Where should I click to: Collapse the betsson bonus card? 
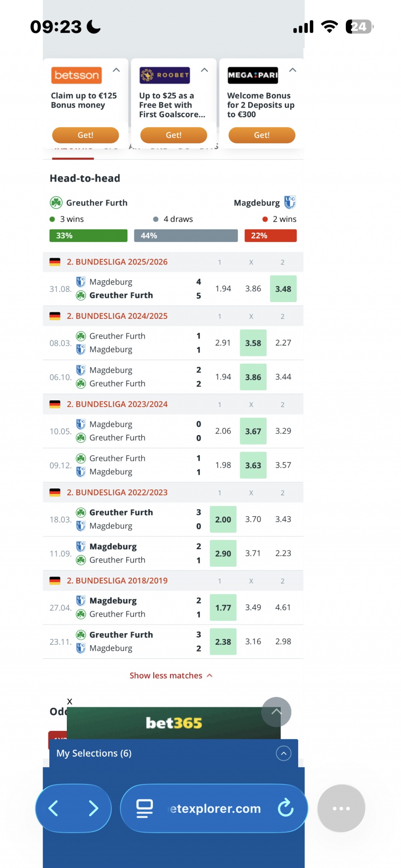[x=117, y=70]
